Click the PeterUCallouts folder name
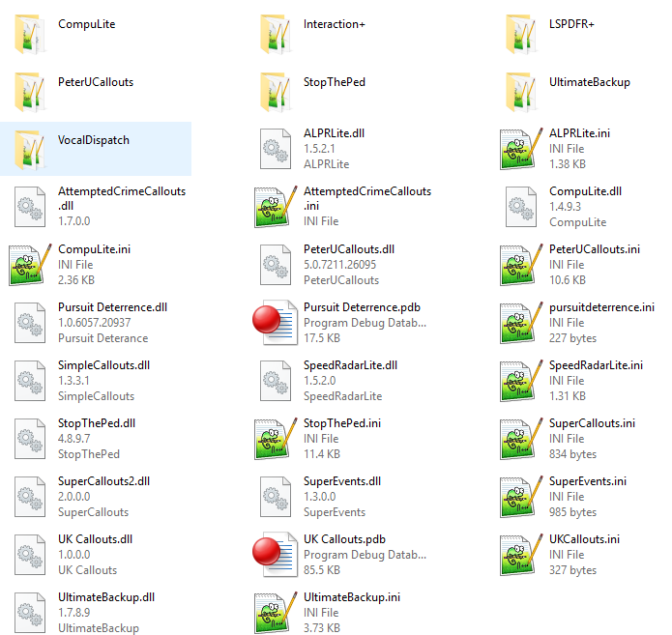The width and height of the screenshot is (672, 635). pos(96,82)
